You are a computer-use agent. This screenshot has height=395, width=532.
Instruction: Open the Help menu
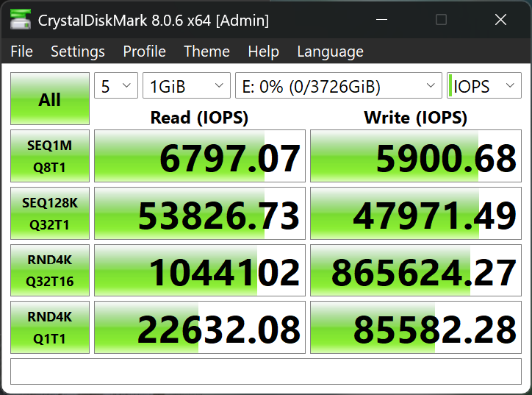click(x=263, y=51)
